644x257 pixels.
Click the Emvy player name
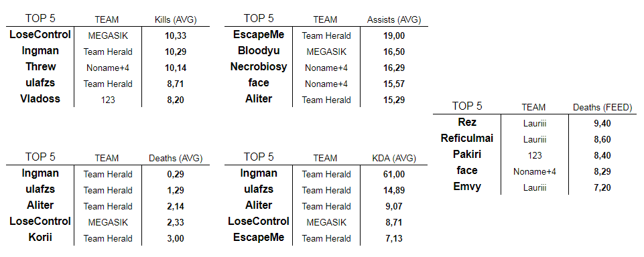(466, 187)
